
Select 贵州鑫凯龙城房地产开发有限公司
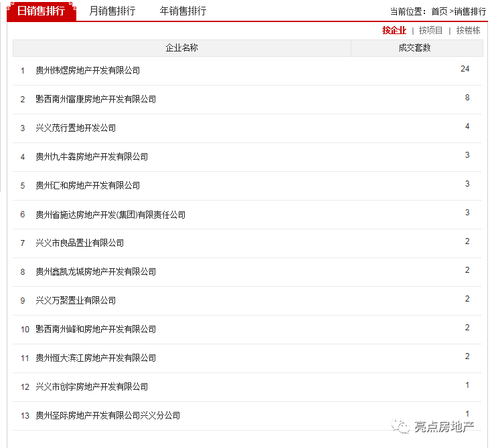96,271
